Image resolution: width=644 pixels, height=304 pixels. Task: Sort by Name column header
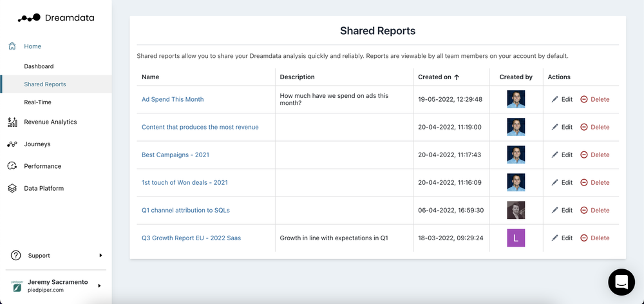[150, 77]
